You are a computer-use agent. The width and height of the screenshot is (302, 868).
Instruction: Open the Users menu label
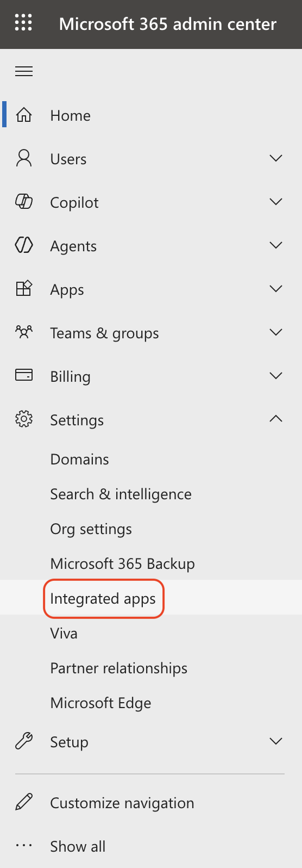coord(68,159)
